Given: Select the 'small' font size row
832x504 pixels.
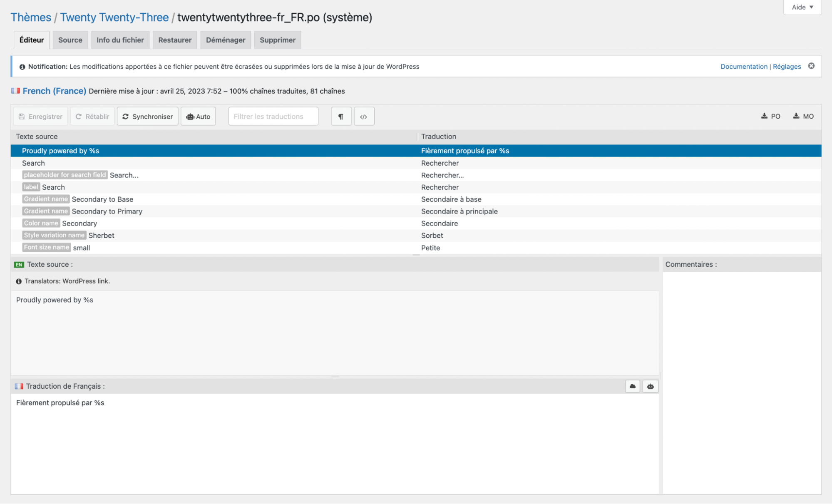Looking at the screenshot, I should point(416,248).
